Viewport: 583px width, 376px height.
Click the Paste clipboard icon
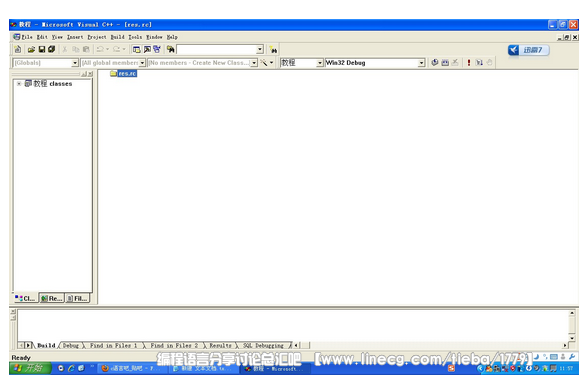click(x=86, y=49)
